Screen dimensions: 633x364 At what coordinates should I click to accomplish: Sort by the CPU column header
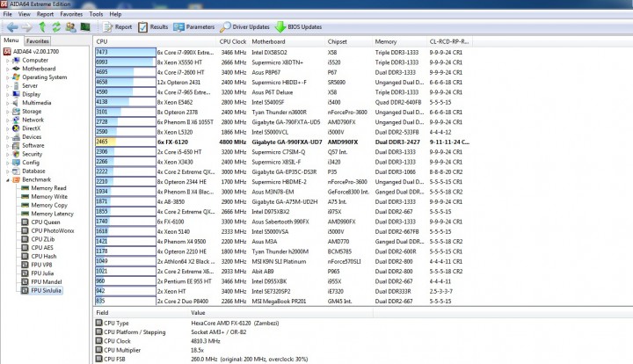155,41
